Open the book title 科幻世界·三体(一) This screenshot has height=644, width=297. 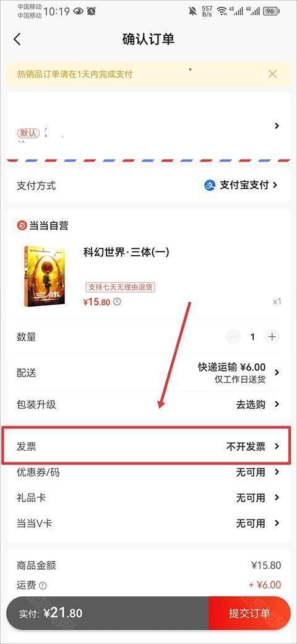(126, 252)
